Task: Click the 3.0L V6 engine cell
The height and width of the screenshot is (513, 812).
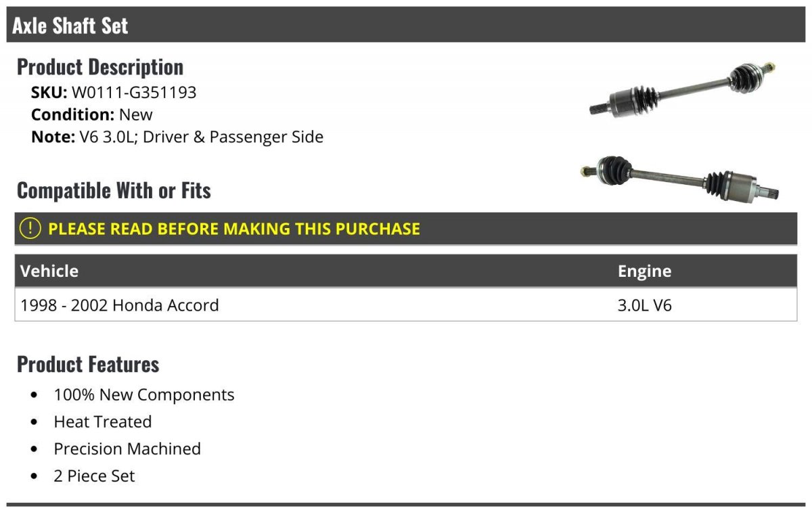Action: pyautogui.click(x=644, y=305)
